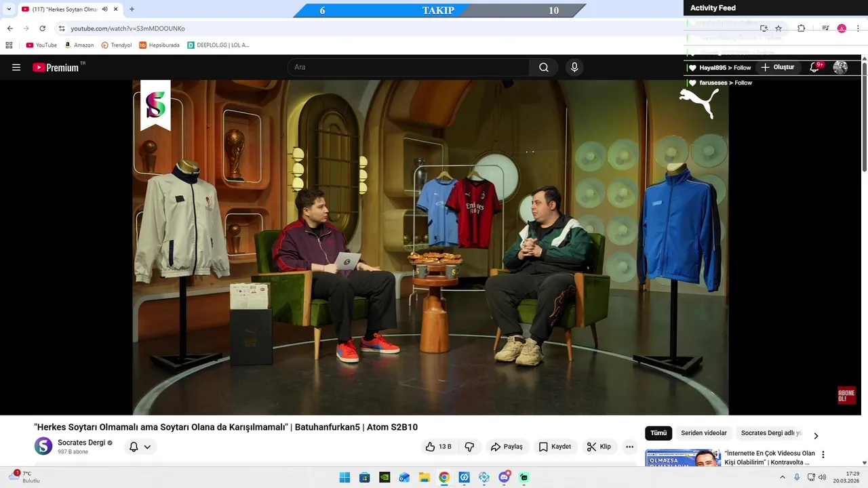Image resolution: width=868 pixels, height=488 pixels.
Task: Like the video with thumbs up
Action: pyautogui.click(x=438, y=447)
